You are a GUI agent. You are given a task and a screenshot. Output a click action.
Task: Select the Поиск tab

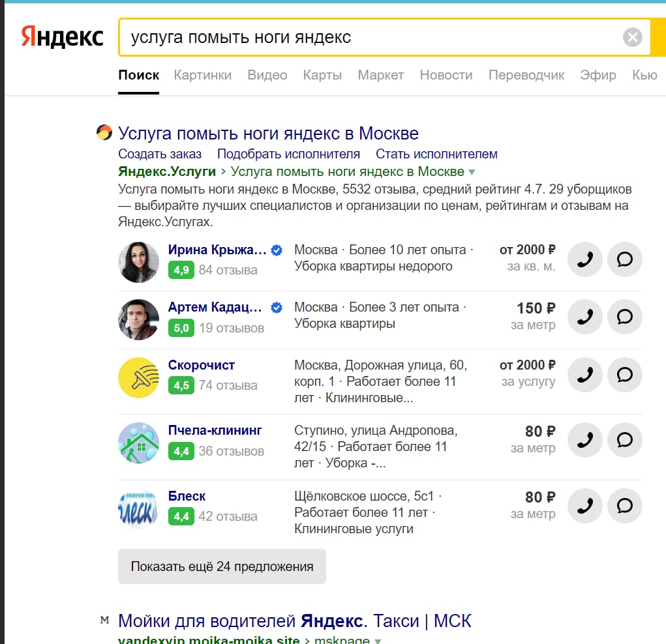pyautogui.click(x=138, y=75)
